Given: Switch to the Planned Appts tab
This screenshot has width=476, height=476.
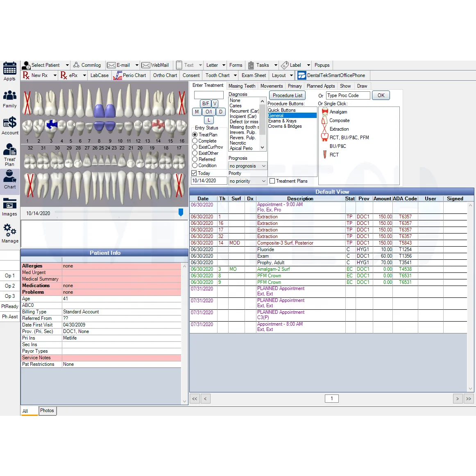Looking at the screenshot, I should (x=321, y=86).
